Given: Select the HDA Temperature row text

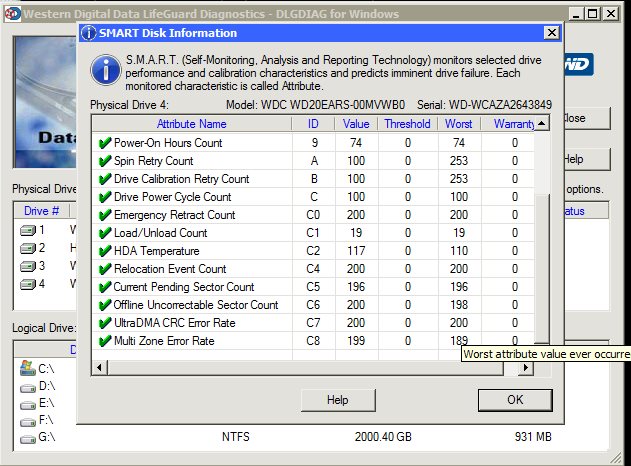Looking at the screenshot, I should 157,251.
